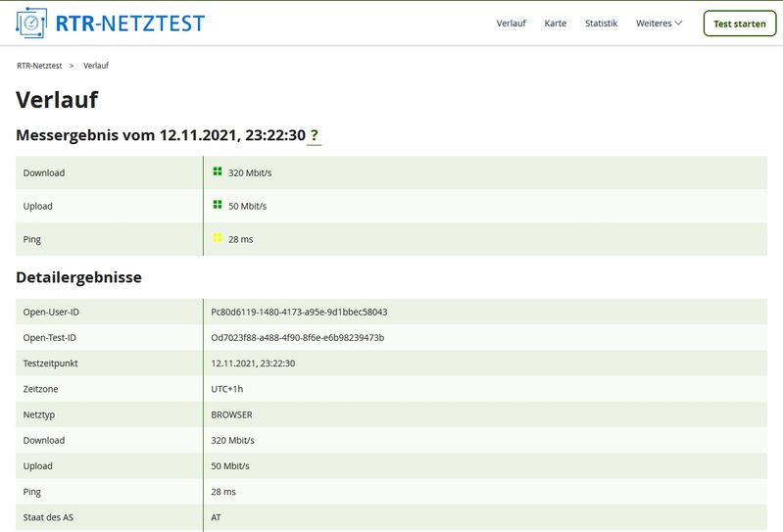Click the green Download quality indicator icon
The width and height of the screenshot is (783, 532).
pos(218,171)
